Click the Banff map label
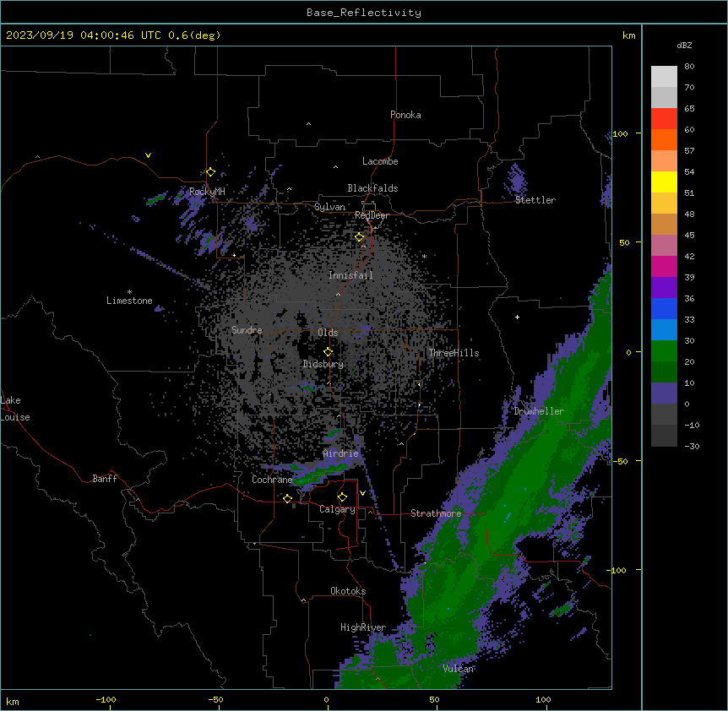This screenshot has width=728, height=711. [x=105, y=479]
